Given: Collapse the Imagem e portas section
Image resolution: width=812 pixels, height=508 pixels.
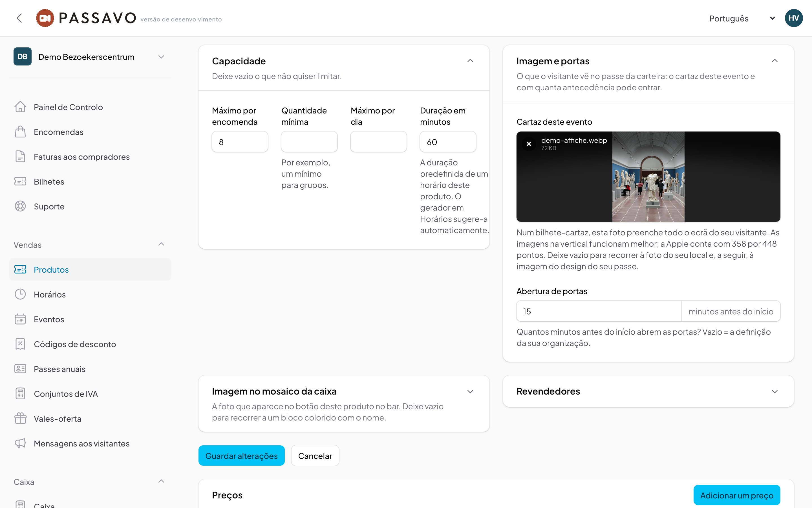Looking at the screenshot, I should tap(775, 61).
